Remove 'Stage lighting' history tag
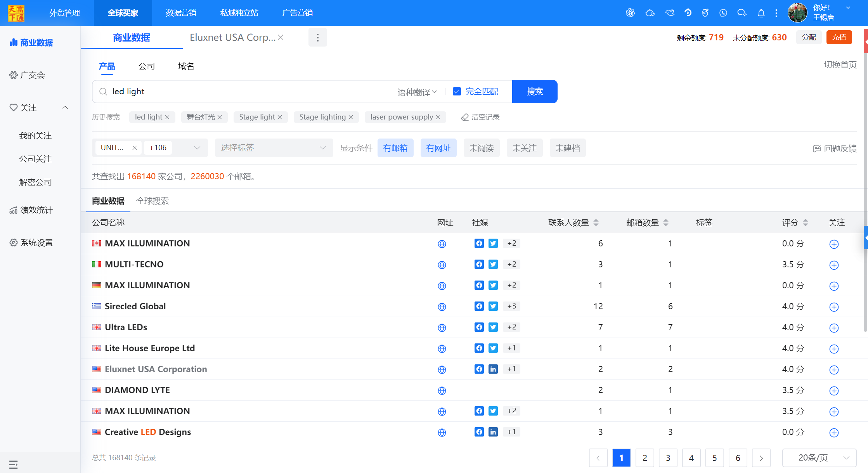 pos(351,117)
